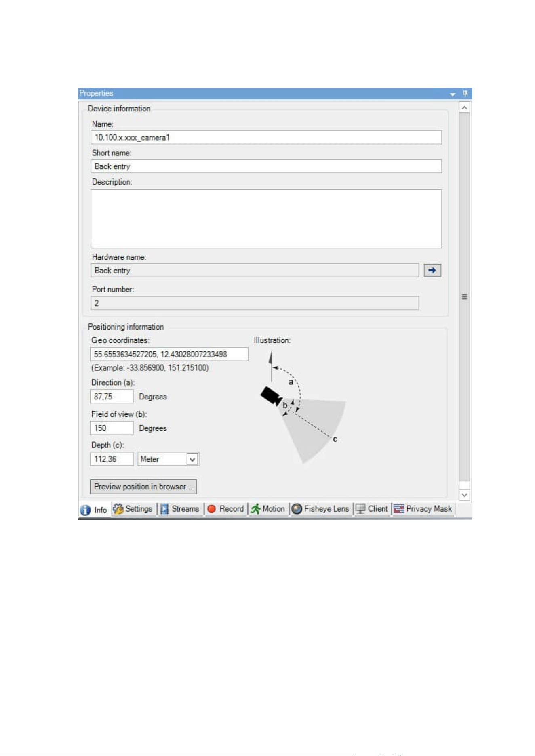Click the Fisheye Lens icon
This screenshot has width=535, height=756.
[x=297, y=509]
